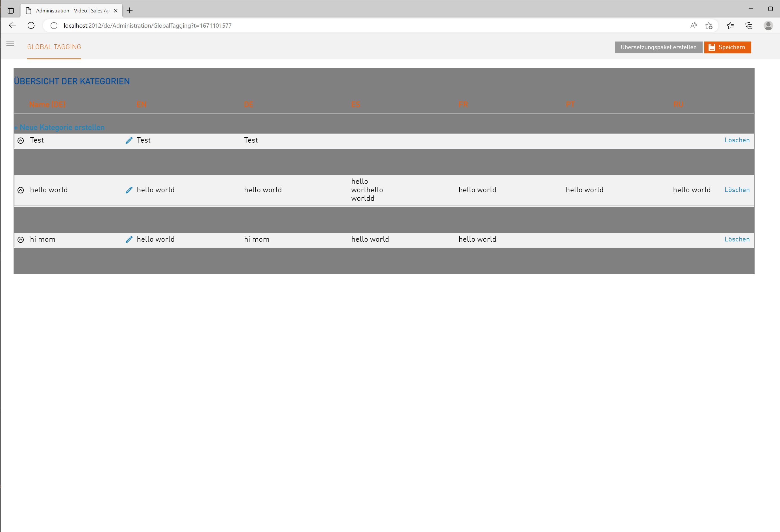Open the browser collections icon
This screenshot has width=780, height=532.
pyautogui.click(x=749, y=25)
